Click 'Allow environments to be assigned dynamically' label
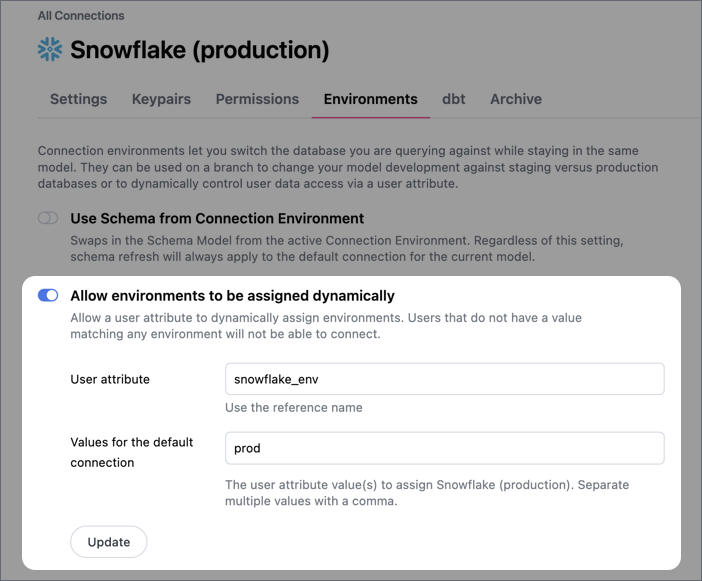Image resolution: width=702 pixels, height=581 pixels. tap(232, 295)
